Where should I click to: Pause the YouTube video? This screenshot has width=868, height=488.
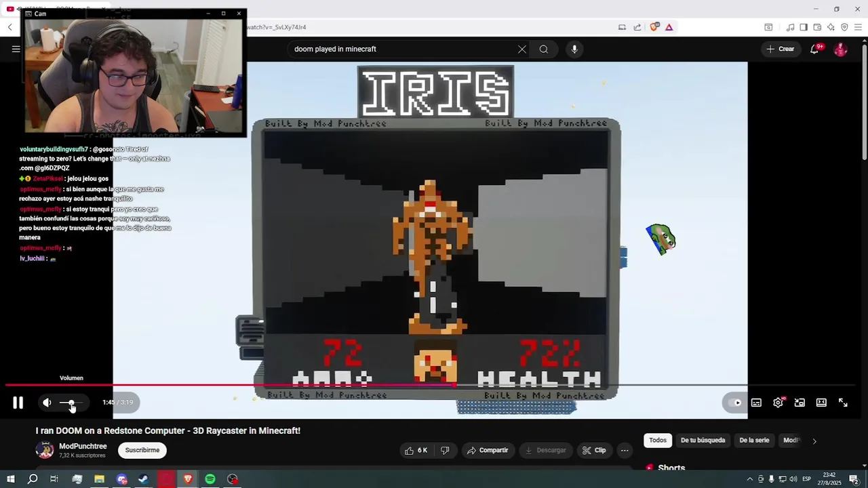(18, 403)
